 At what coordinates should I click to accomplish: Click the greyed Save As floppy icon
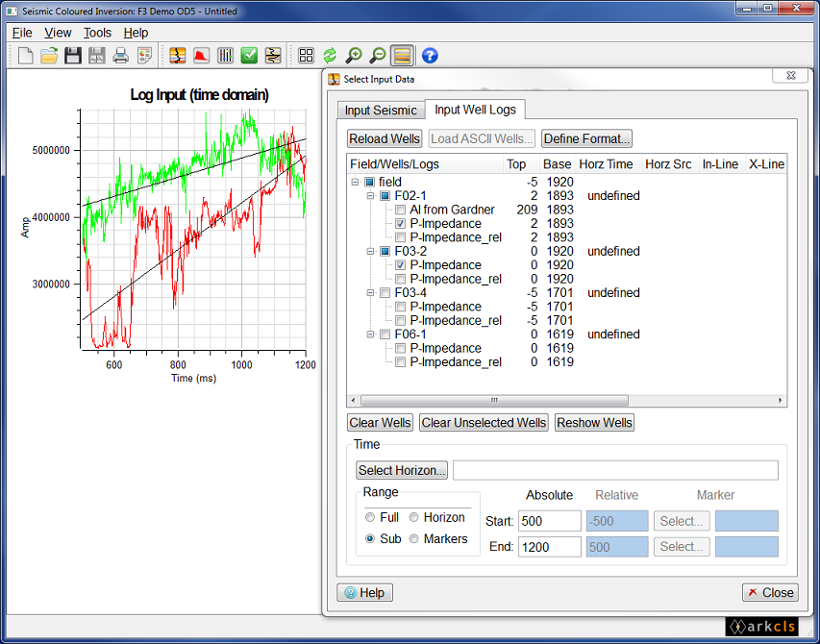[97, 56]
